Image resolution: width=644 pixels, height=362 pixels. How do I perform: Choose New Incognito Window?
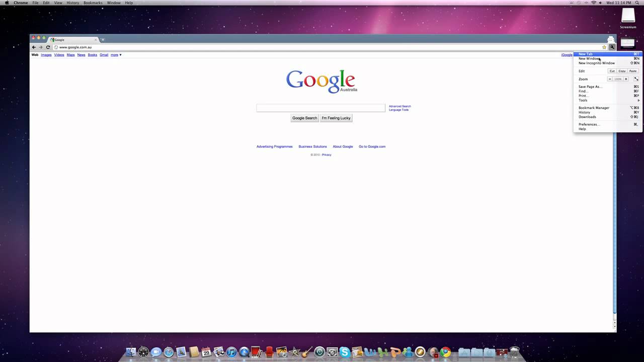click(608, 63)
